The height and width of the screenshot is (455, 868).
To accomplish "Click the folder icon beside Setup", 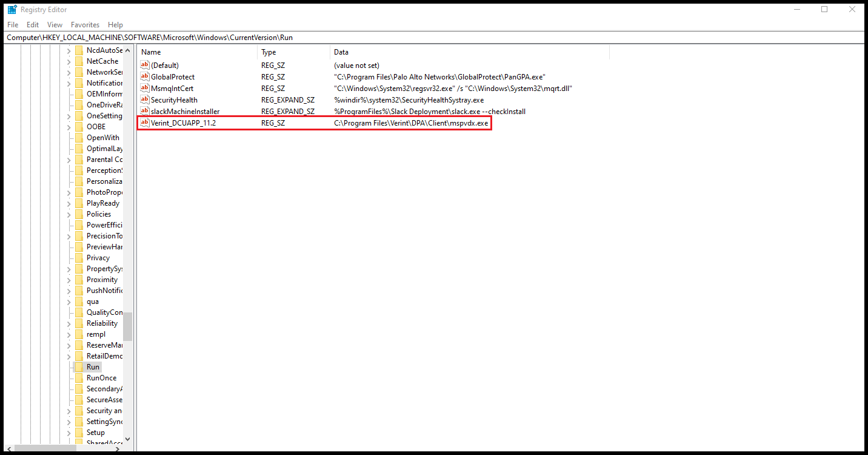I will (x=79, y=433).
